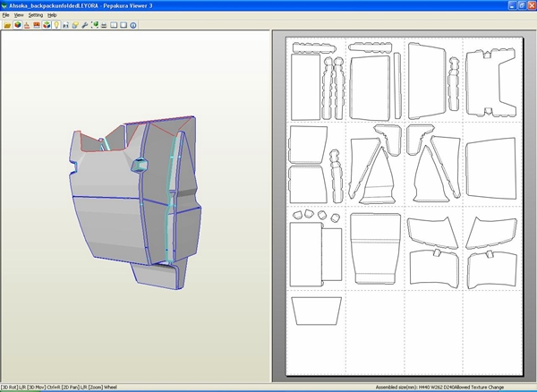537x392 pixels.
Task: Click the blue info icon in toolbar
Action: [132, 25]
